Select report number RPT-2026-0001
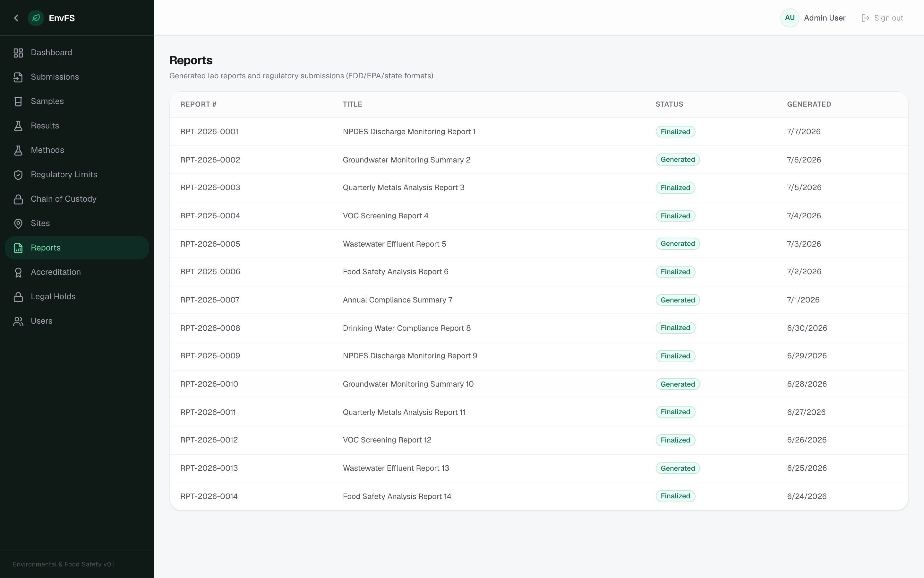The height and width of the screenshot is (578, 924). [209, 132]
